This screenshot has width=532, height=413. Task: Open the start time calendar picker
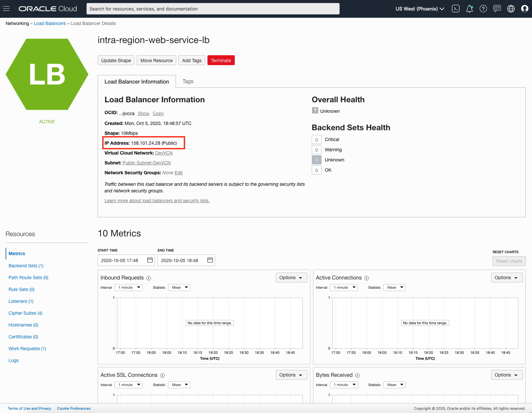click(150, 260)
